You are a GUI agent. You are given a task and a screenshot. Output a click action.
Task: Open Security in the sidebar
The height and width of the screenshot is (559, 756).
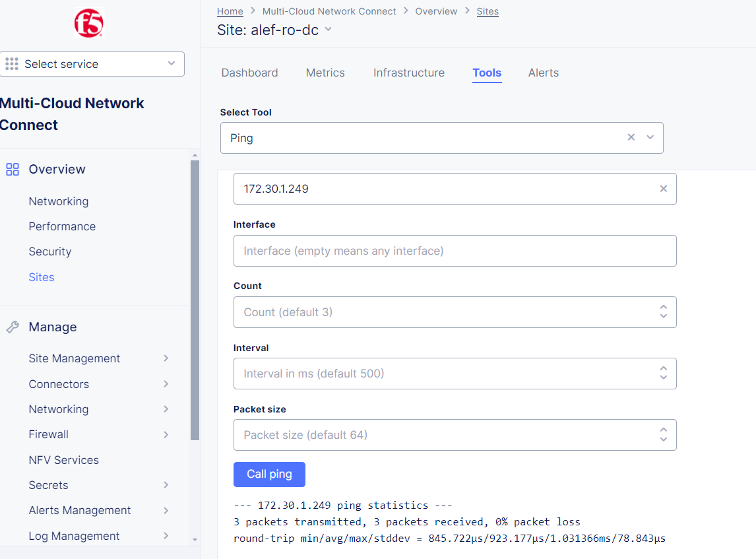pyautogui.click(x=50, y=251)
